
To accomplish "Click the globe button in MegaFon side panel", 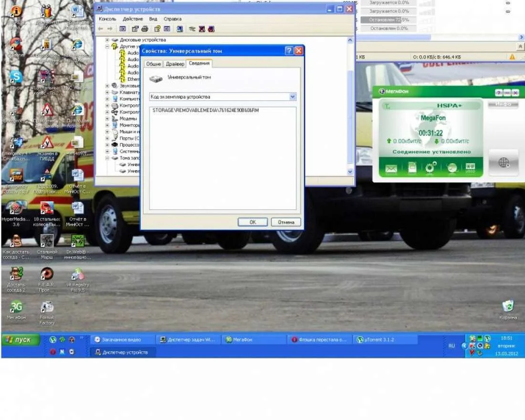I will (x=504, y=163).
